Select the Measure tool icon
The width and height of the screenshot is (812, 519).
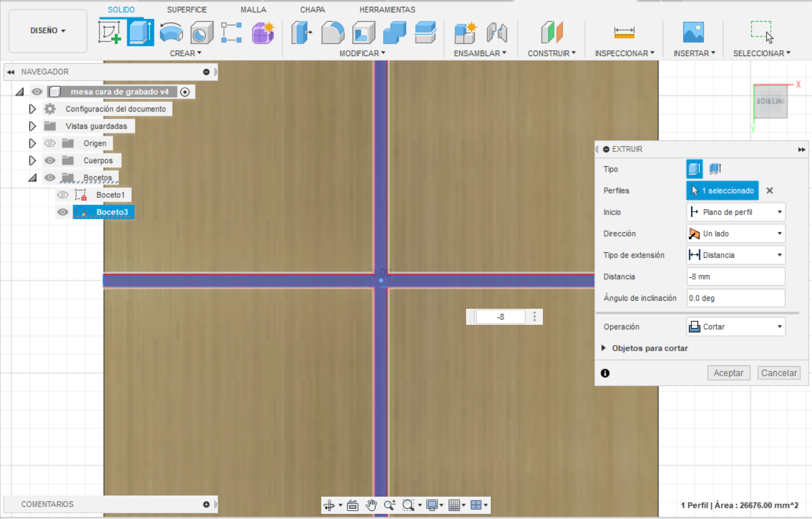(x=624, y=32)
